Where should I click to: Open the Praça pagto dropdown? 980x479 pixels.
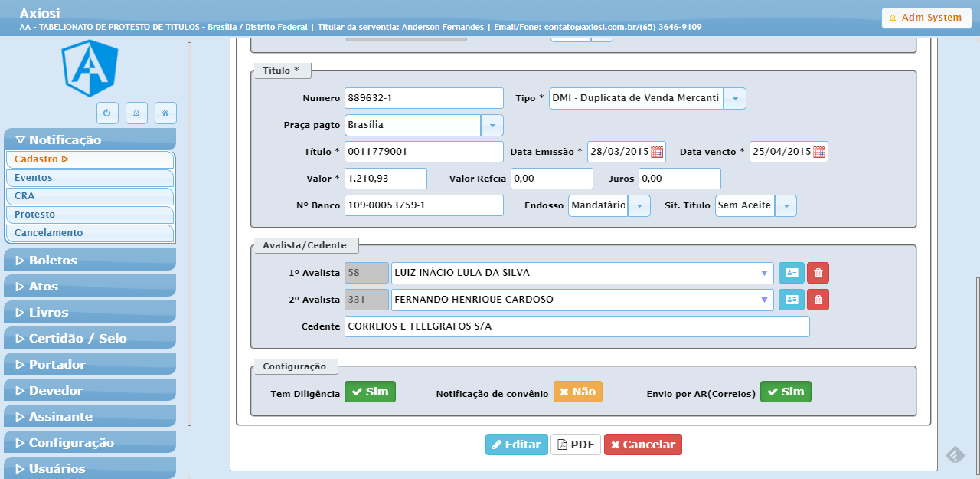pos(492,125)
